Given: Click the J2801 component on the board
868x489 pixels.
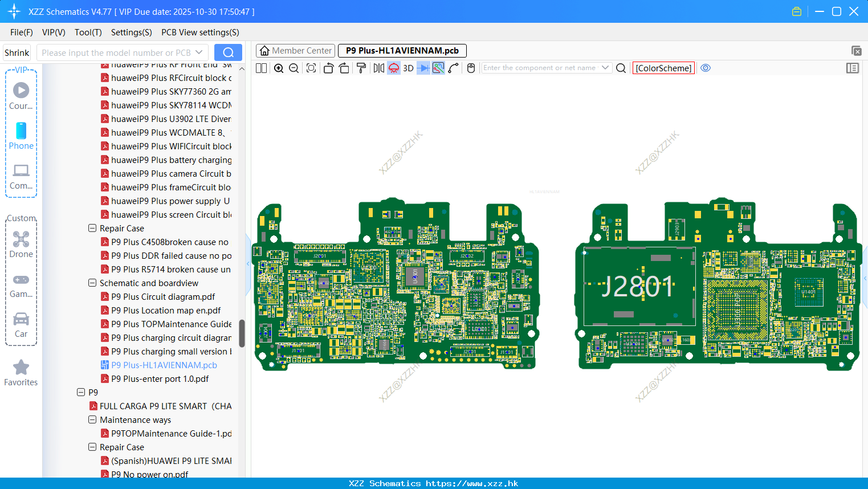Looking at the screenshot, I should click(639, 286).
